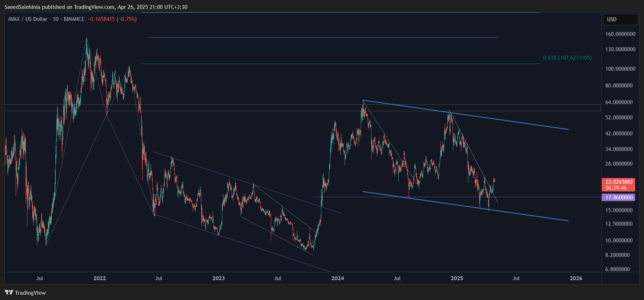644x300 pixels.
Task: Click the 52.0000000 price axis value
Action: [x=619, y=117]
